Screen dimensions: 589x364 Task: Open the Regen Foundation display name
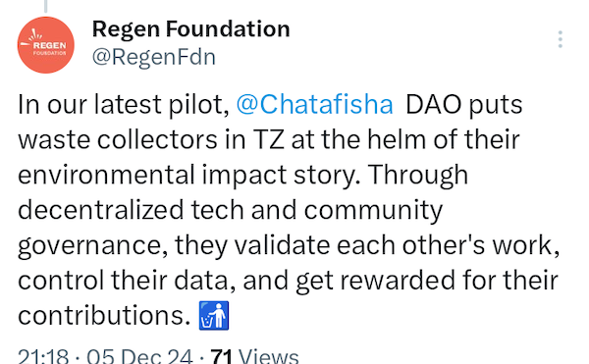click(x=190, y=28)
